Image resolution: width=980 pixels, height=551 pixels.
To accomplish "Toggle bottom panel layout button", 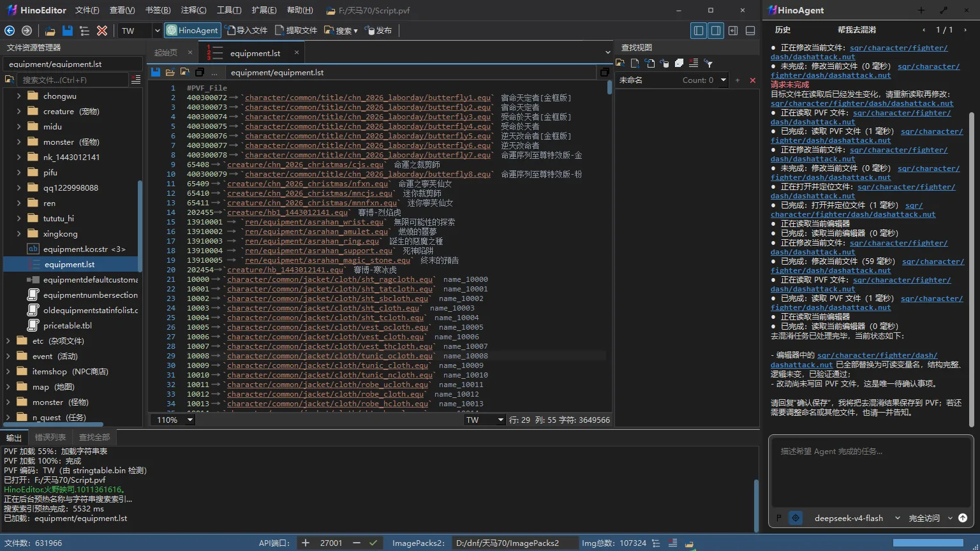I will [x=750, y=31].
